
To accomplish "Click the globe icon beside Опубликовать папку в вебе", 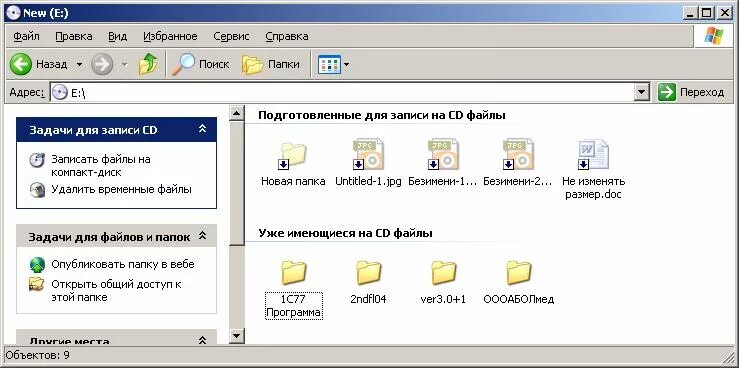I will (37, 265).
